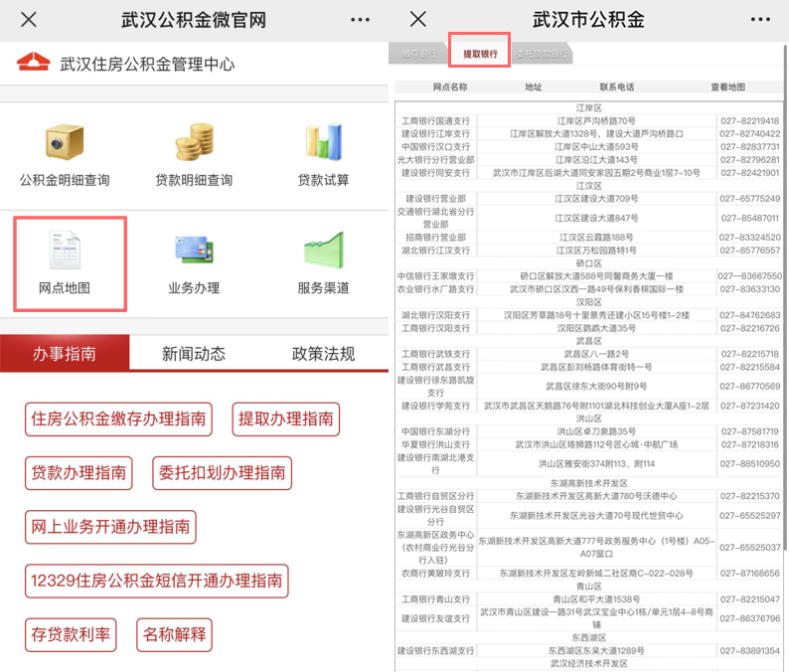The height and width of the screenshot is (672, 789).
Task: Select 建设银行同安支行 row name
Action: tap(436, 173)
